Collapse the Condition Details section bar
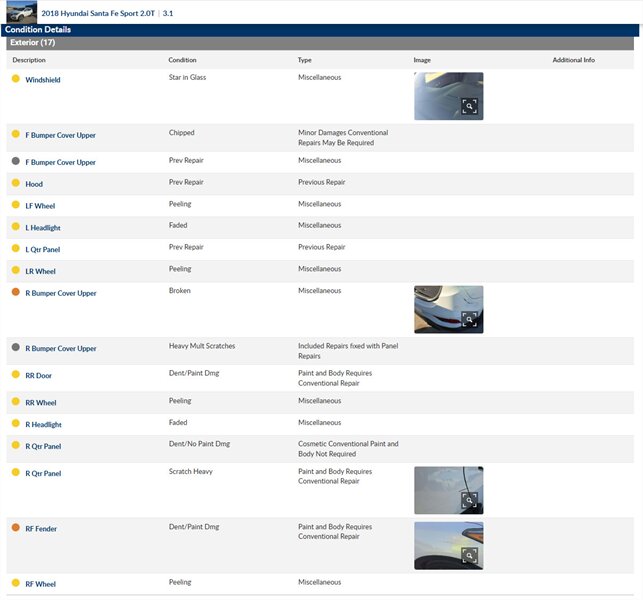Viewport: 643px width, 600px height. click(x=38, y=30)
